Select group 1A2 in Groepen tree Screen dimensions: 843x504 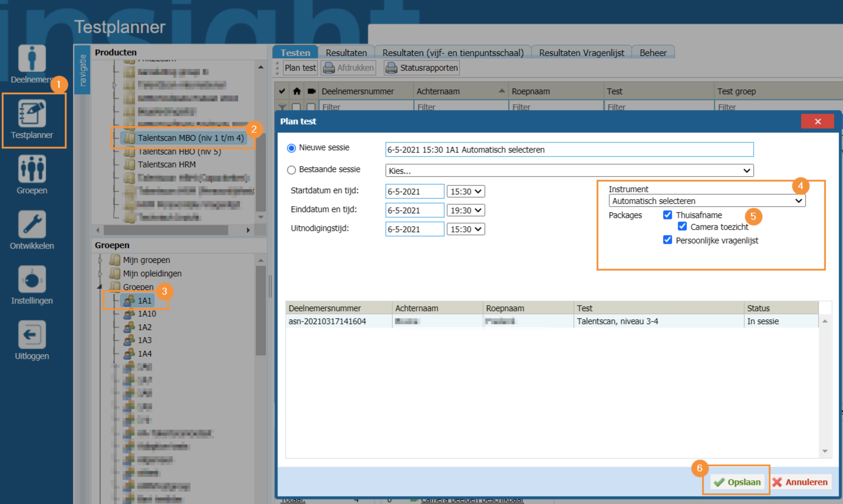click(144, 327)
